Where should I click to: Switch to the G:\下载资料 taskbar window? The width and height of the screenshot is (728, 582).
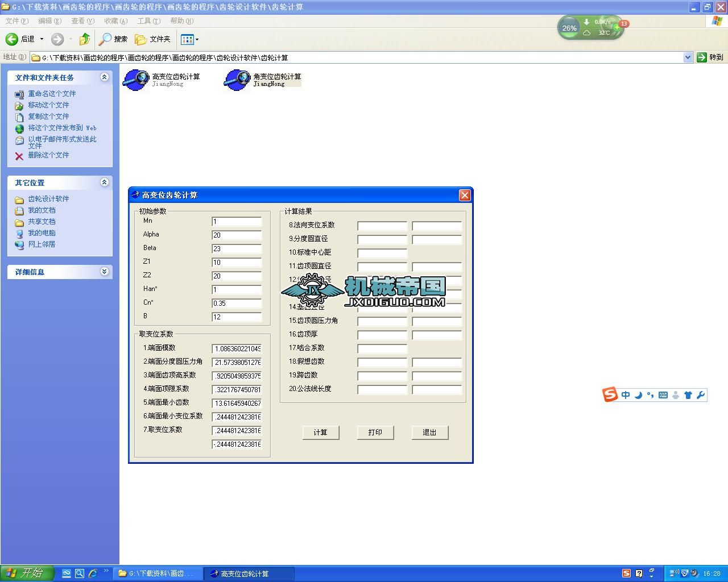coord(158,573)
